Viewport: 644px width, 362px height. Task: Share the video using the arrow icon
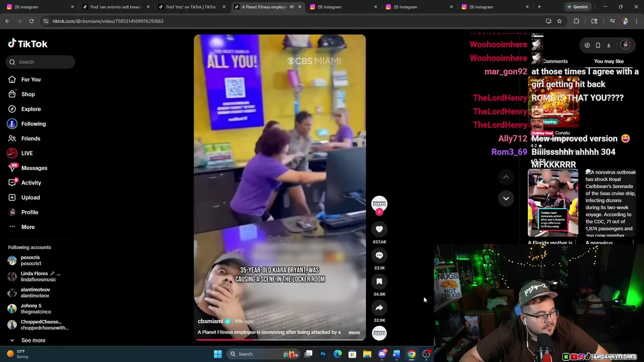click(379, 308)
